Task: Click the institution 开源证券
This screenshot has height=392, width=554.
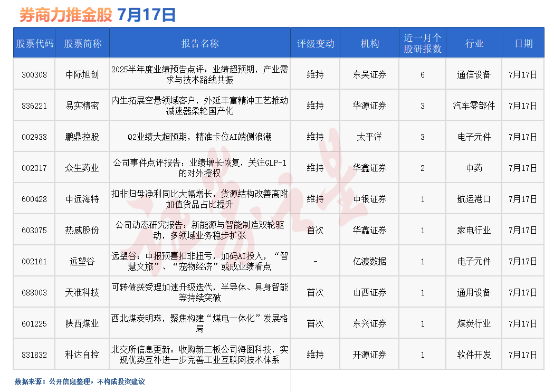Action: (369, 355)
